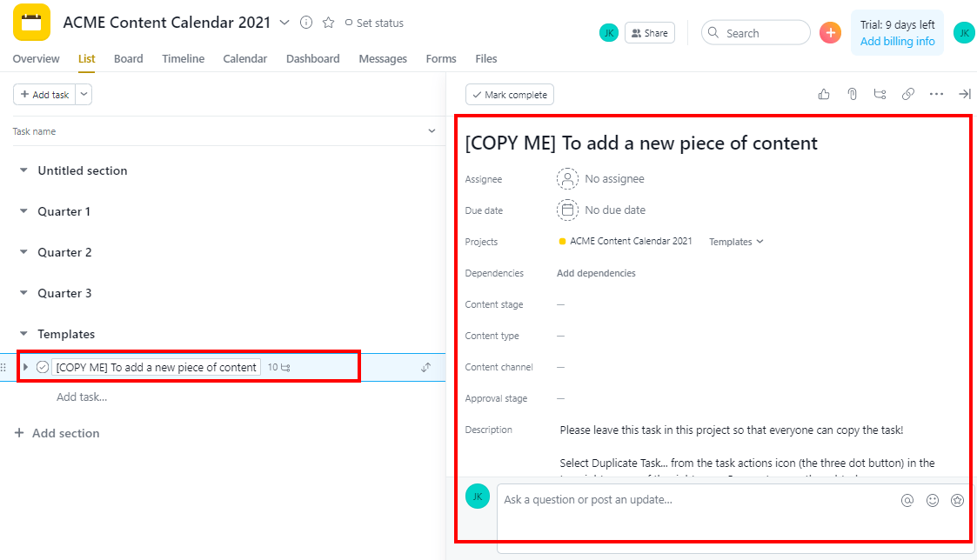Open project title dropdown chevron
977x560 pixels.
pyautogui.click(x=284, y=23)
